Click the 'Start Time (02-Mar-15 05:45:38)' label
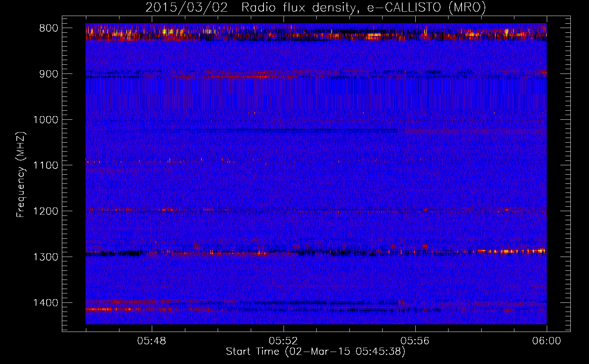This screenshot has width=589, height=364. [x=316, y=352]
